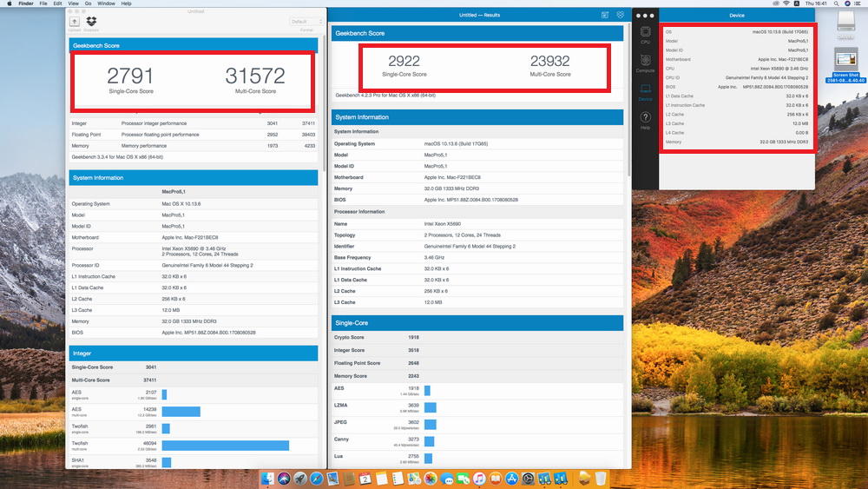Open the Help sidebar icon in Device window
868x489 pixels.
pyautogui.click(x=646, y=120)
